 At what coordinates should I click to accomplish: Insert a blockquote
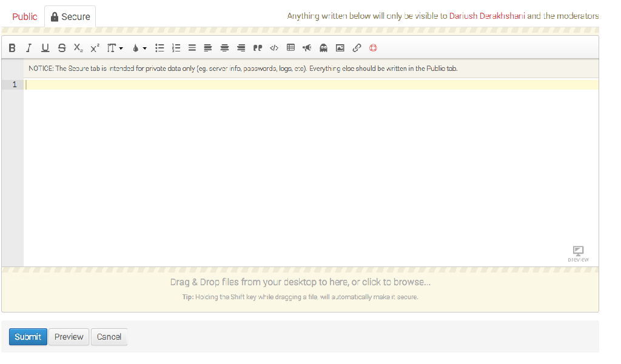coord(258,48)
